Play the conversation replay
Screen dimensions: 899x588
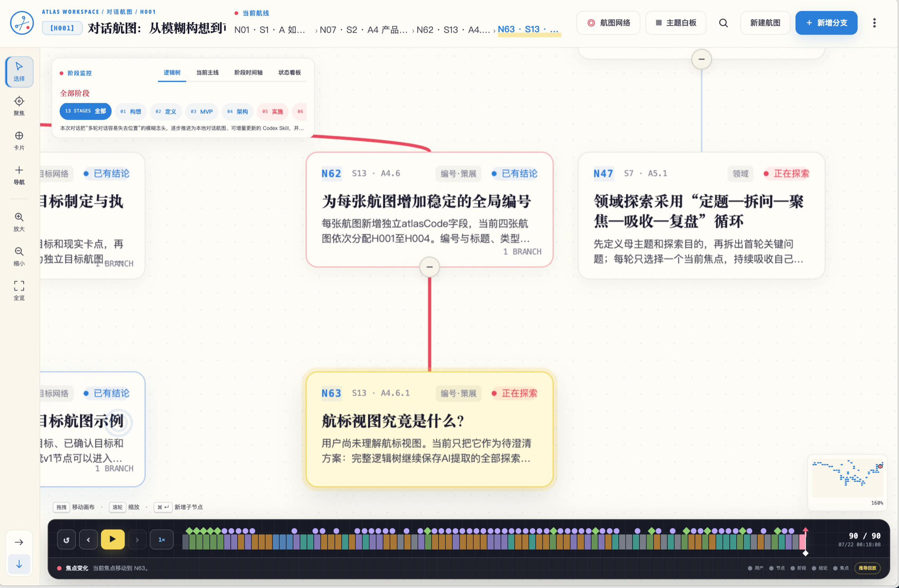113,539
